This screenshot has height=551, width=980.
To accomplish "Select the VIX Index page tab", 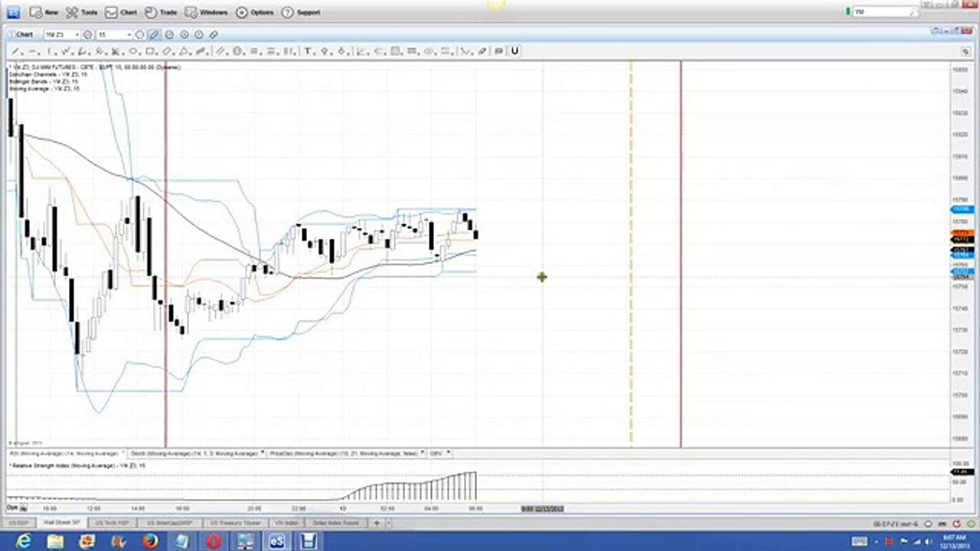I will coord(286,523).
